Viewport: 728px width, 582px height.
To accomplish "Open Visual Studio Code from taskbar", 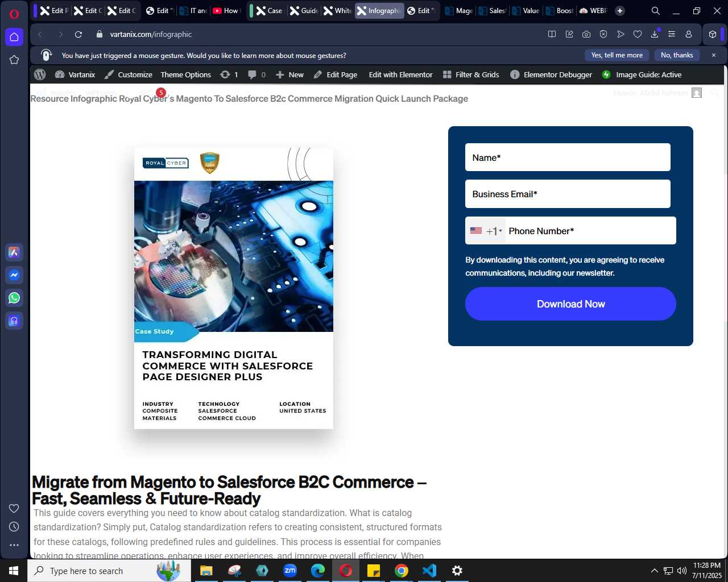I will [x=429, y=571].
